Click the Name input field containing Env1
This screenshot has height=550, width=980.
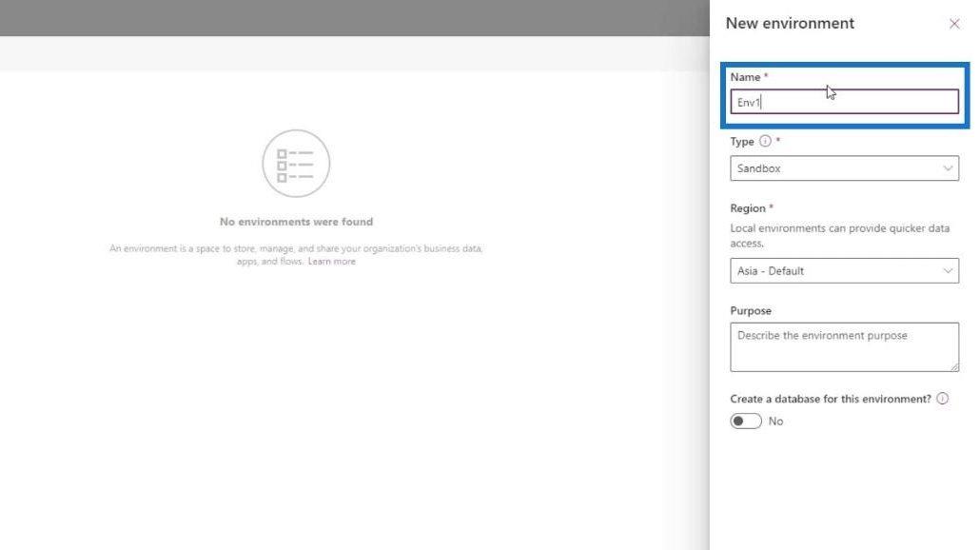click(844, 102)
